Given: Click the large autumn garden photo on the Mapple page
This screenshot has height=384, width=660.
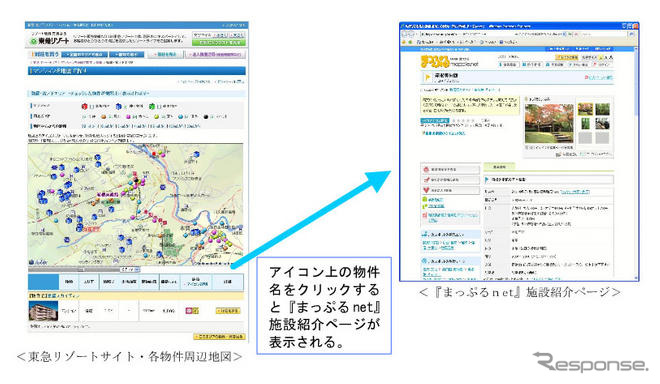Looking at the screenshot, I should pos(549,124).
